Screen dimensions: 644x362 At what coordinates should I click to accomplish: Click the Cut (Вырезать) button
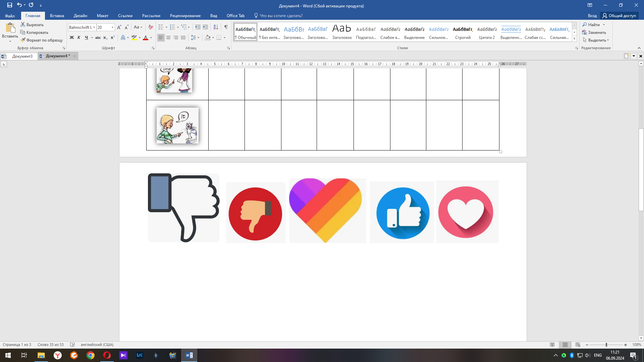[32, 25]
